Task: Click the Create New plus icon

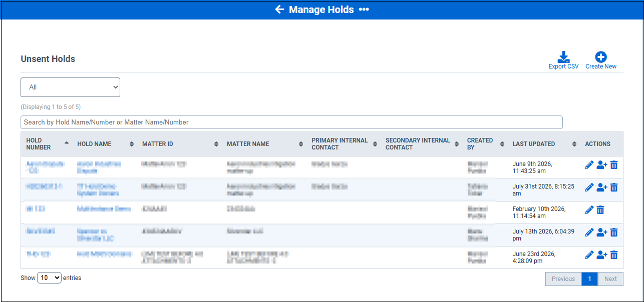Action: tap(601, 57)
